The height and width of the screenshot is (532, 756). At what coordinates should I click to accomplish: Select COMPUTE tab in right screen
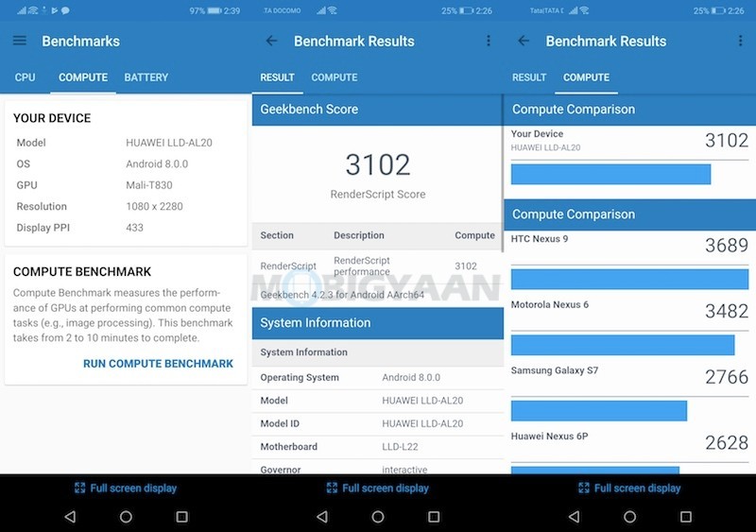pos(586,77)
